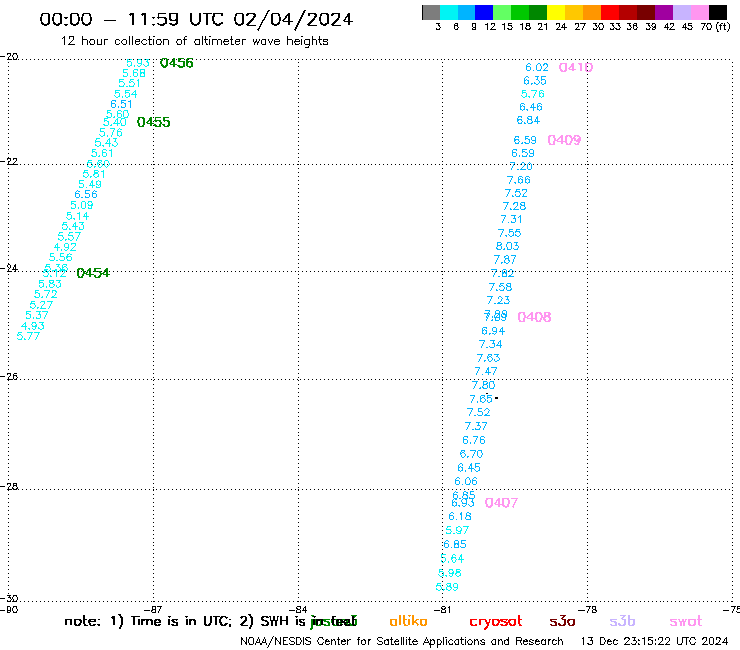
Task: Click the wave height value 5.89
Action: click(x=447, y=587)
